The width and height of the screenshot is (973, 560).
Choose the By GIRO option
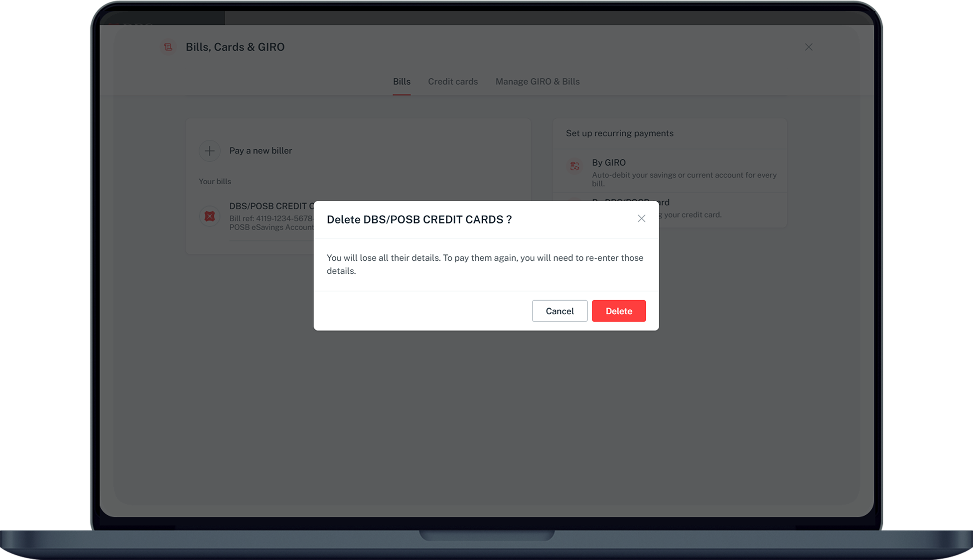tap(609, 163)
